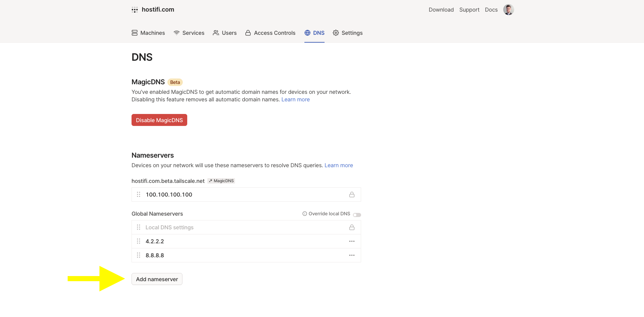Click hostifi.com.beta.tailscale.net domain text
Screen dimensions: 644x317
coord(168,181)
